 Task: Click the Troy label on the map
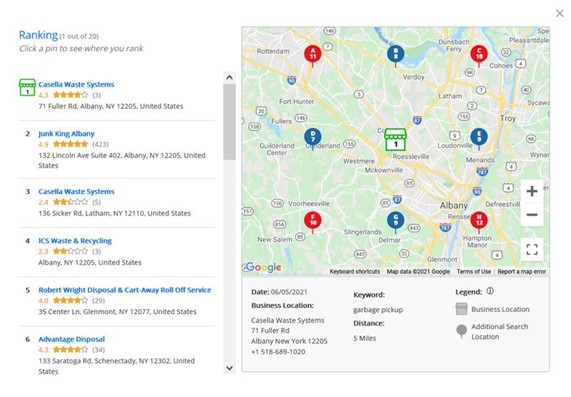point(508,118)
